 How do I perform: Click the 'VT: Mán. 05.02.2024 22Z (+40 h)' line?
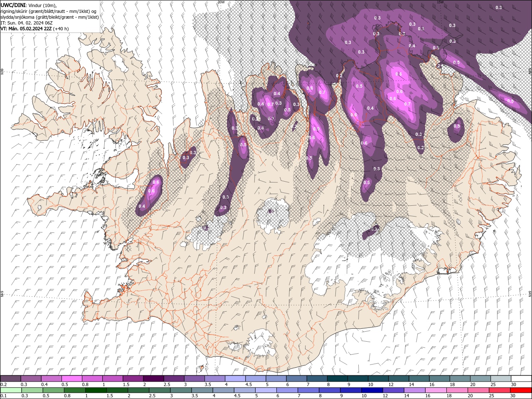tap(35, 29)
